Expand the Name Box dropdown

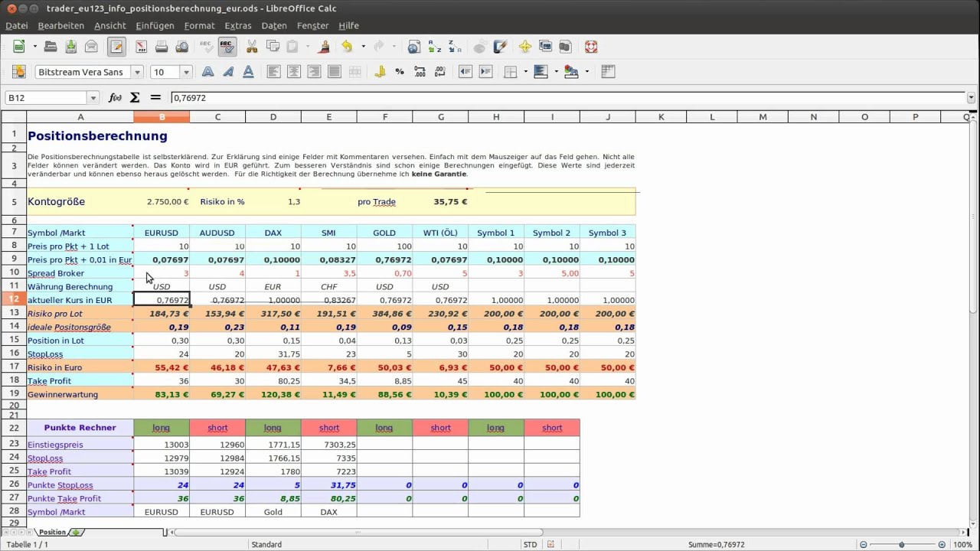(x=93, y=98)
